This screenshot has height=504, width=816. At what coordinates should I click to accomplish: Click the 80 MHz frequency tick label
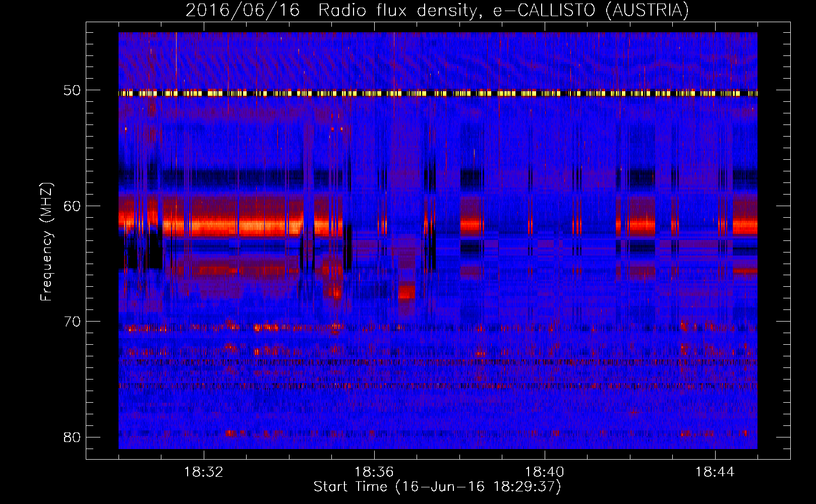pyautogui.click(x=72, y=437)
